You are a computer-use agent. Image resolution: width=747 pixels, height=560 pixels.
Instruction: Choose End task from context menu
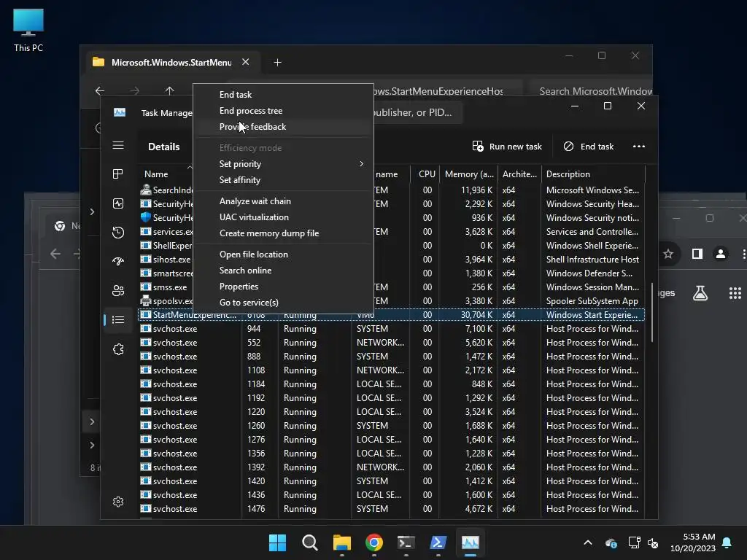(x=284, y=94)
